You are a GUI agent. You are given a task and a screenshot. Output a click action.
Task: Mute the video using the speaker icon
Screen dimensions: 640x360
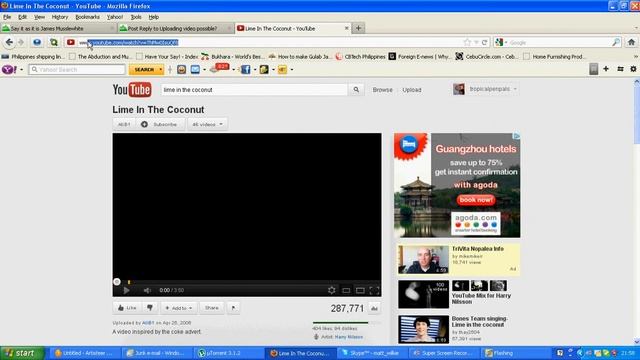point(147,290)
